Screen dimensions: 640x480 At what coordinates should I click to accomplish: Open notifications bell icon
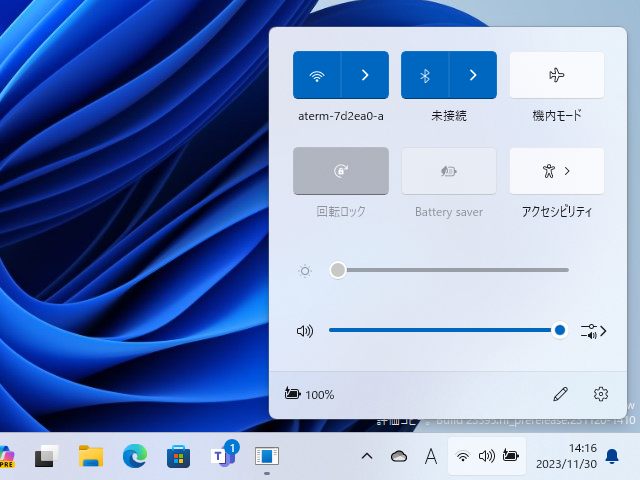[x=612, y=456]
